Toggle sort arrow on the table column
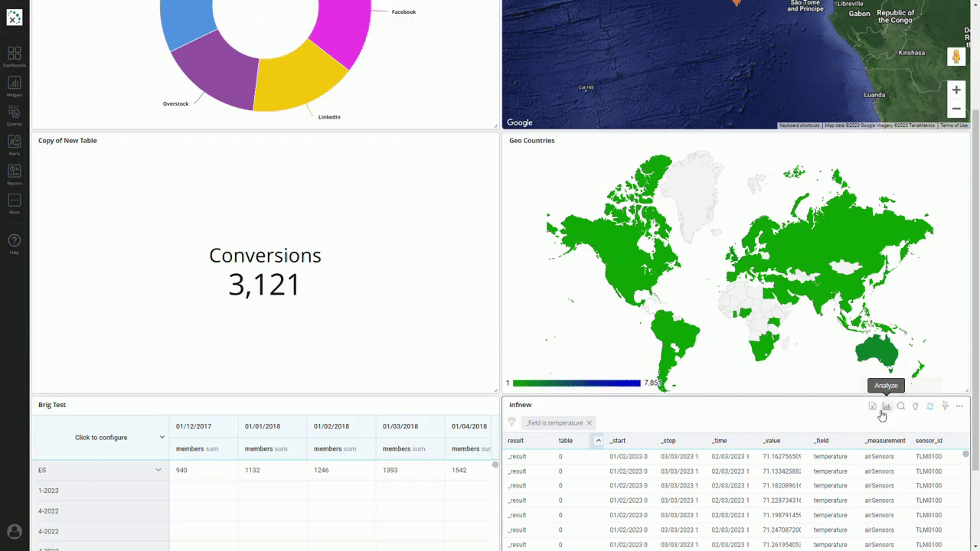The width and height of the screenshot is (980, 551). click(598, 441)
